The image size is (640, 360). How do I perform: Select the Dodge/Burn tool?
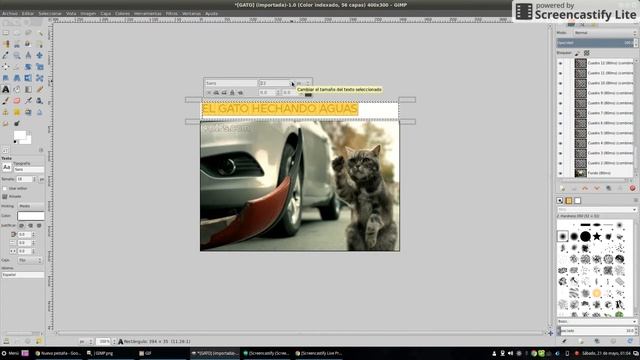(17, 123)
